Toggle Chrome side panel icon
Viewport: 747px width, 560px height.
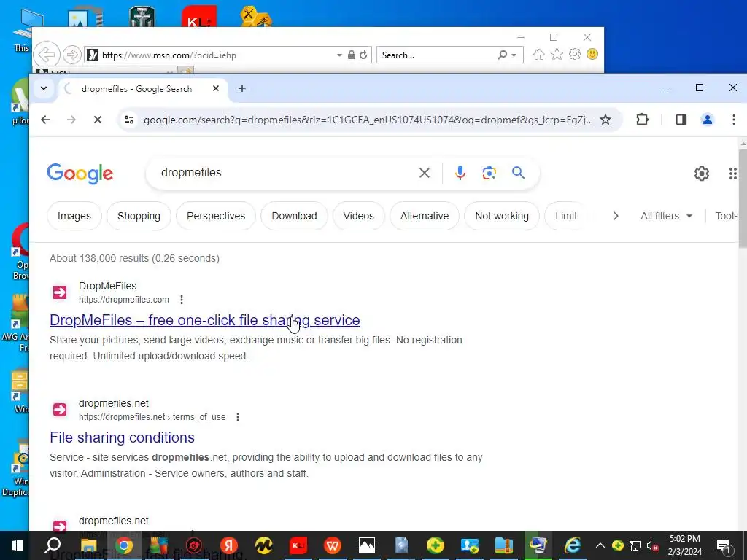tap(681, 120)
